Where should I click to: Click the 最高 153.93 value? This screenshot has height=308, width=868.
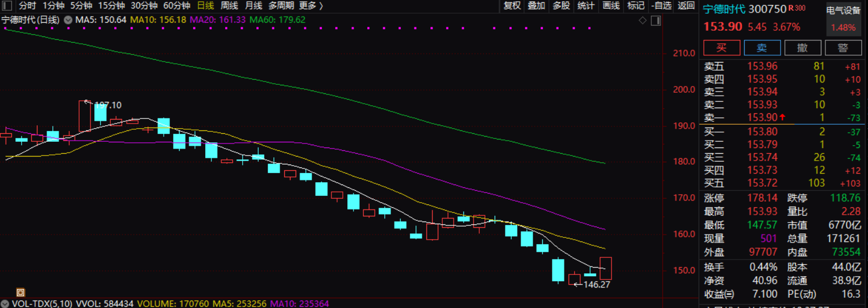(762, 212)
